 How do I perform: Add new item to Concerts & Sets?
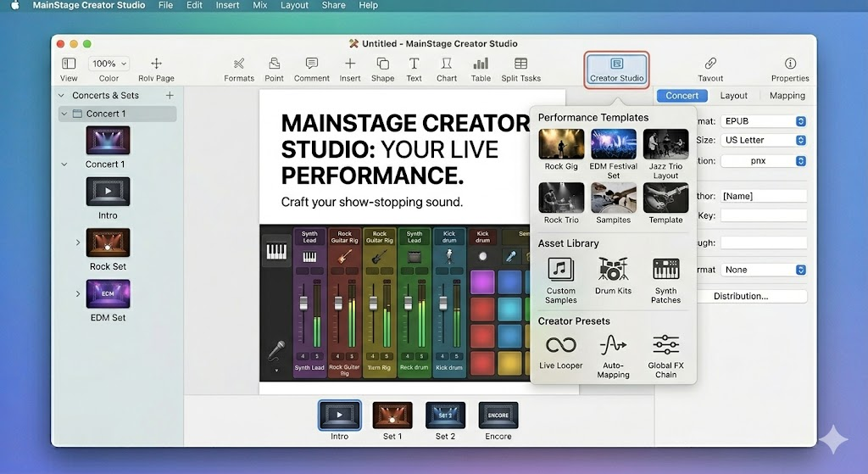tap(170, 95)
